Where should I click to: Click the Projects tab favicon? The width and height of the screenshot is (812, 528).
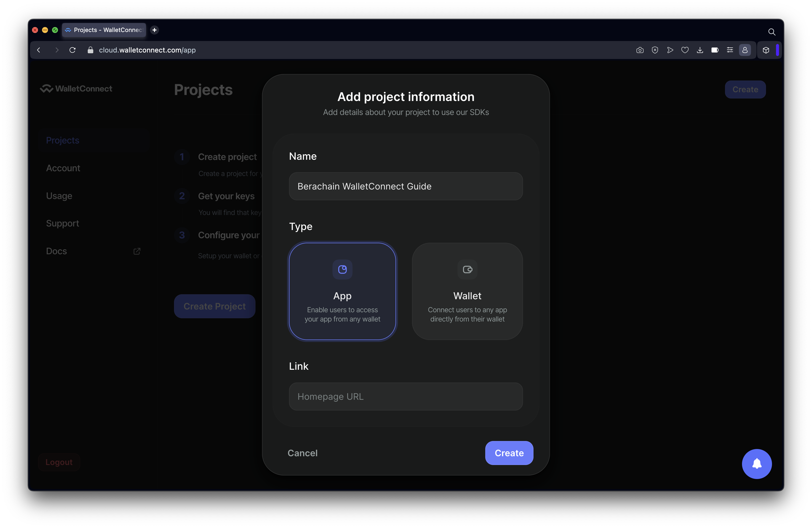[x=68, y=30]
